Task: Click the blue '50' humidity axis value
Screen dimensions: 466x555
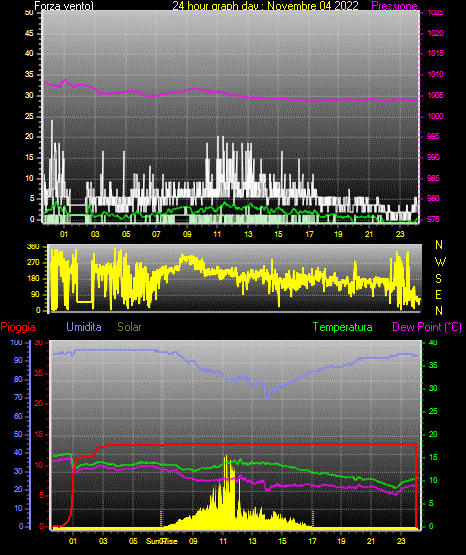Action: (x=18, y=434)
